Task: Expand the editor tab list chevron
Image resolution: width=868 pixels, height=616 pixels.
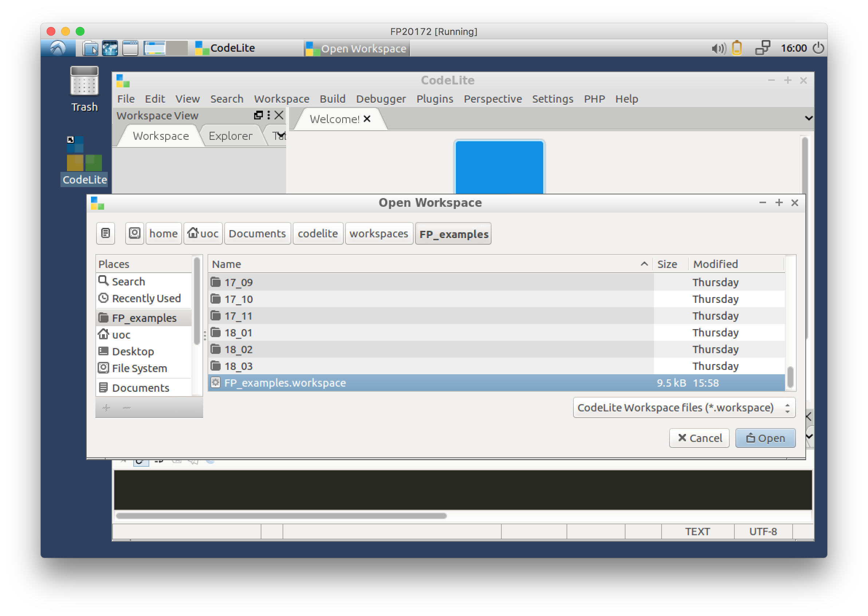Action: pos(808,118)
